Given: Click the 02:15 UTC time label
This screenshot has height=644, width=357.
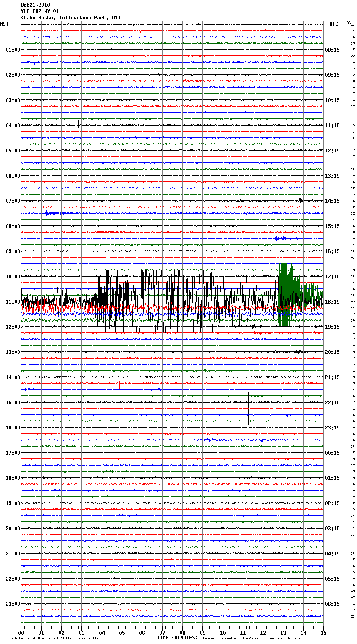Looking at the screenshot, I should coord(332,503).
